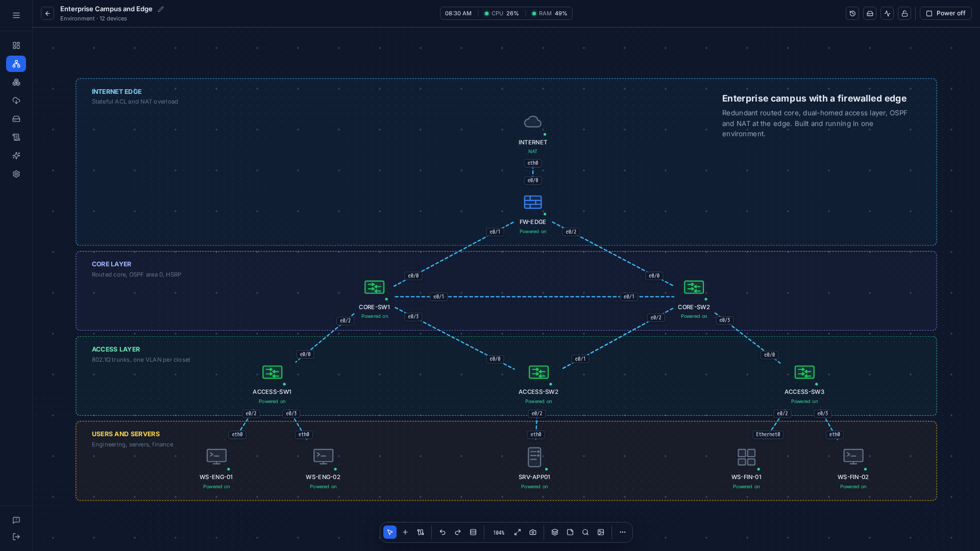Undo the last action
Viewport: 980px width, 551px height.
(443, 532)
